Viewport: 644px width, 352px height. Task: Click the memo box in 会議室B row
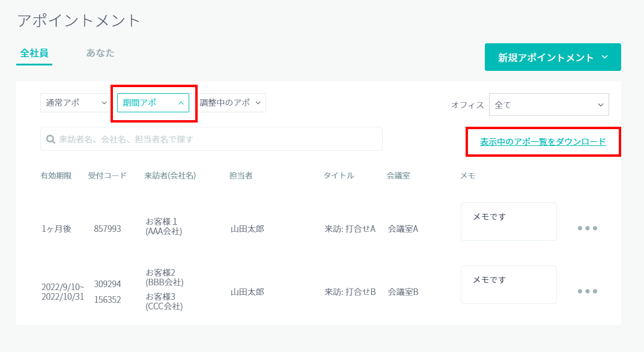click(x=508, y=285)
